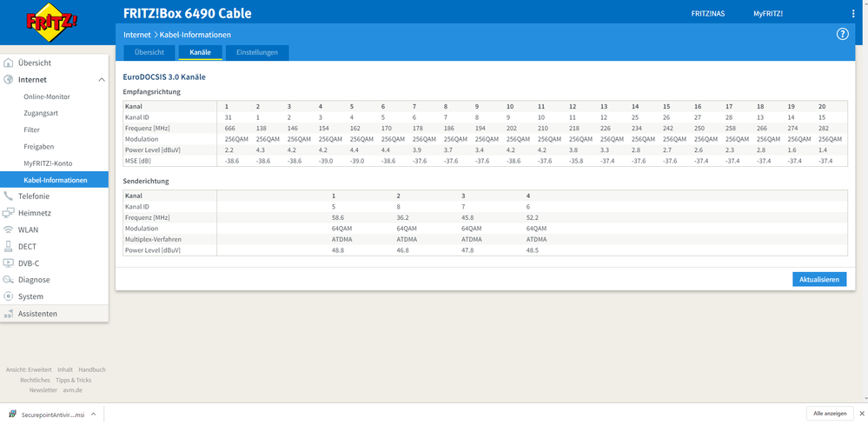Click downstream power level 1.4
The width and height of the screenshot is (868, 425).
[x=822, y=149]
